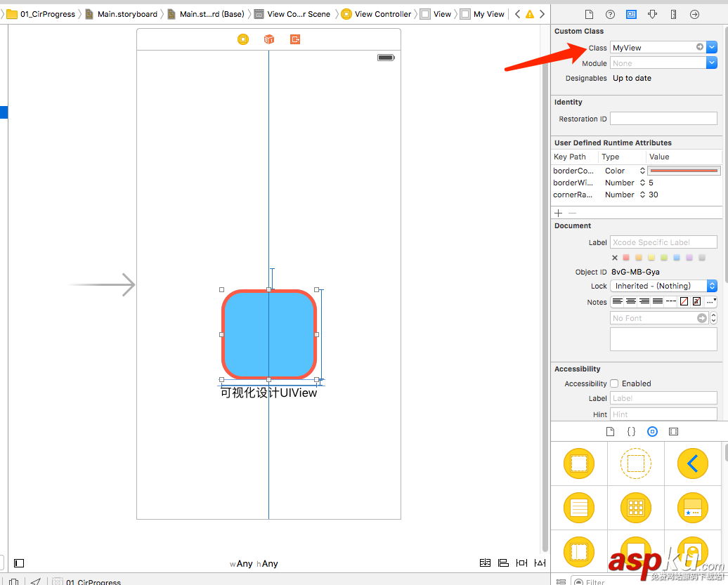Open View Controller breadcrumb item
728x585 pixels.
377,14
